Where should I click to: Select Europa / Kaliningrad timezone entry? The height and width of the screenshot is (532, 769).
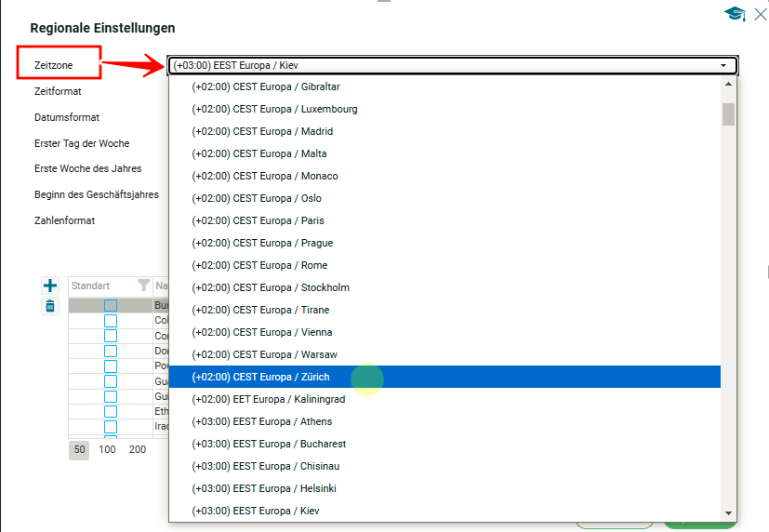pyautogui.click(x=268, y=399)
